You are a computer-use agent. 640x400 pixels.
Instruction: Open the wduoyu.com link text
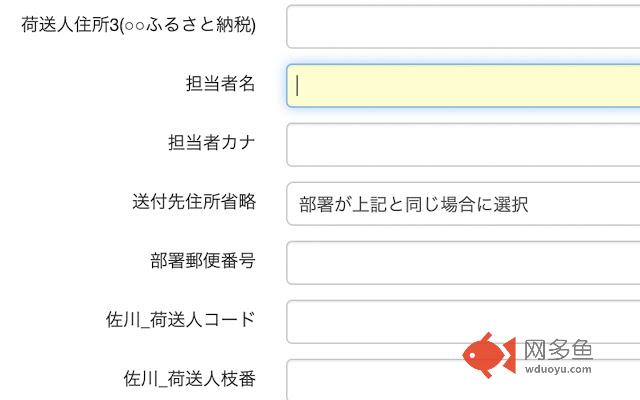(558, 371)
